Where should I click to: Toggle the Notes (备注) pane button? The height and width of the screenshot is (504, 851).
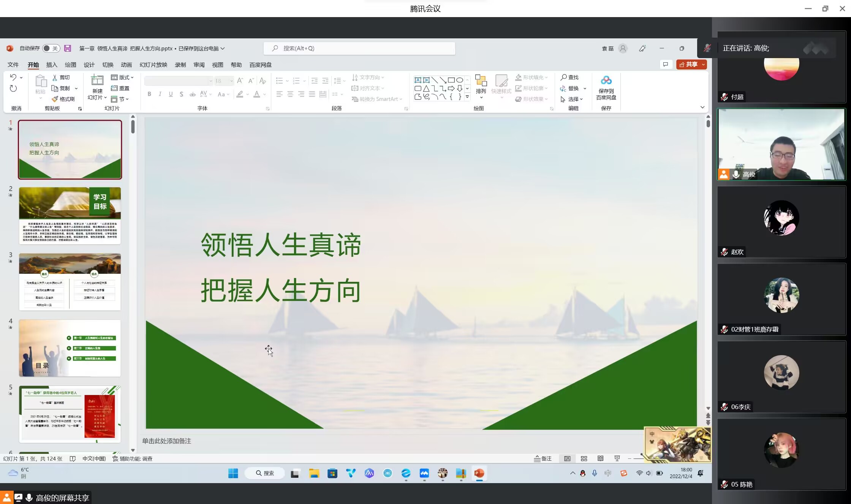(543, 459)
